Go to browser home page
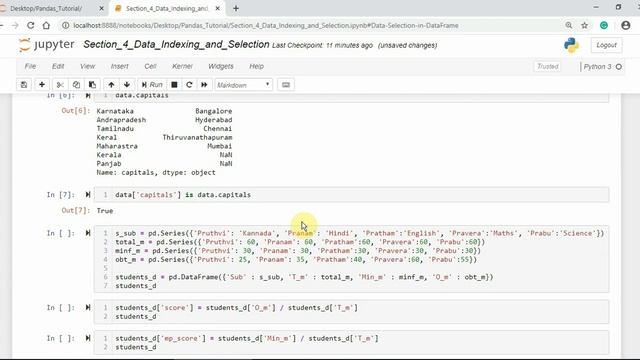Image resolution: width=640 pixels, height=360 pixels. (46, 25)
